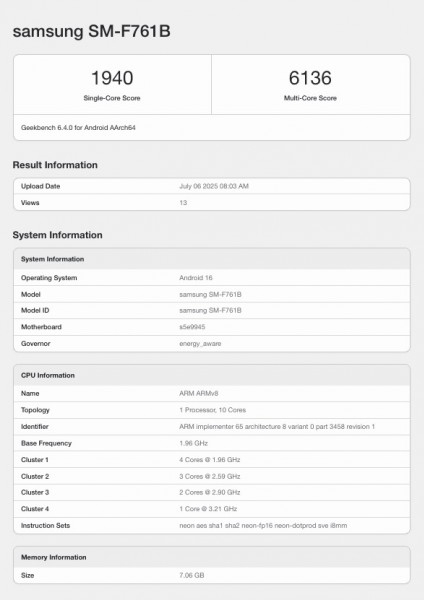This screenshot has height=600, width=424.
Task: Click the samsung SM-F761B page title
Action: coord(91,31)
